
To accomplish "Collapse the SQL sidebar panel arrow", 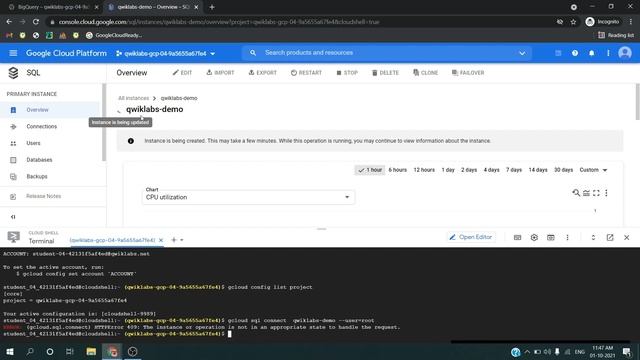I will point(13,217).
